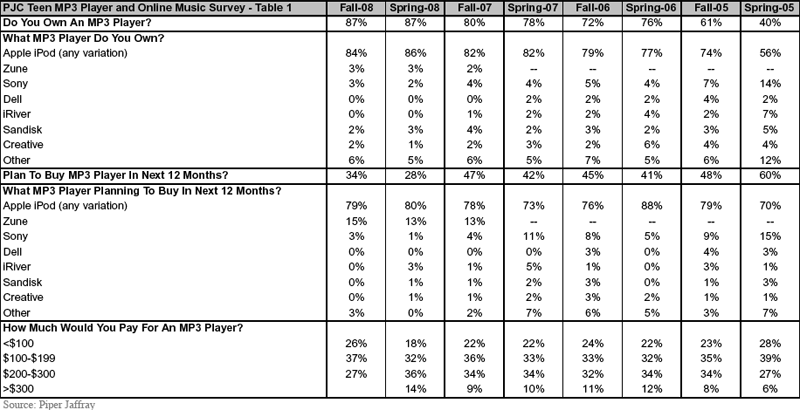Click the Fall-08 column header
Screen dimensions: 800x410
[x=356, y=8]
